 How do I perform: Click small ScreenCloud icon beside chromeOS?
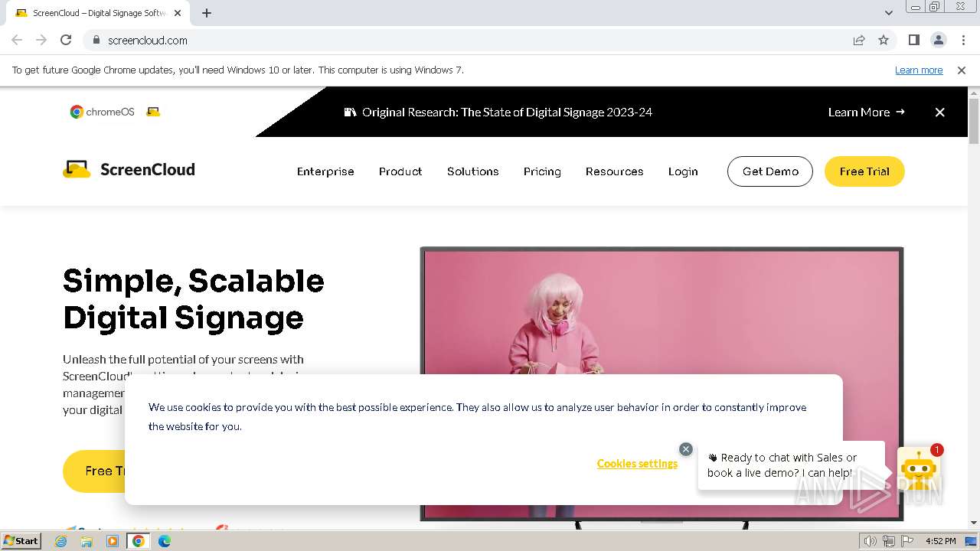(153, 112)
